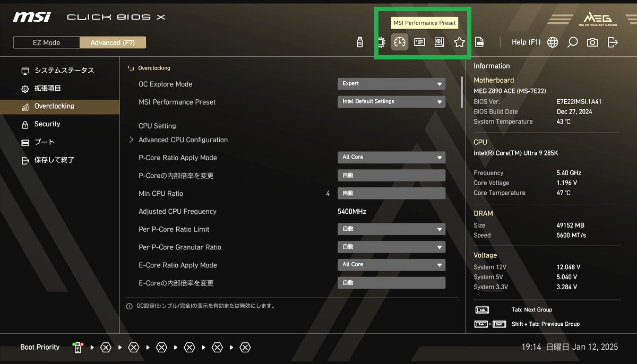The height and width of the screenshot is (364, 637).
Task: Click CPU Frequency value 5.40 GHz
Action: pos(569,173)
